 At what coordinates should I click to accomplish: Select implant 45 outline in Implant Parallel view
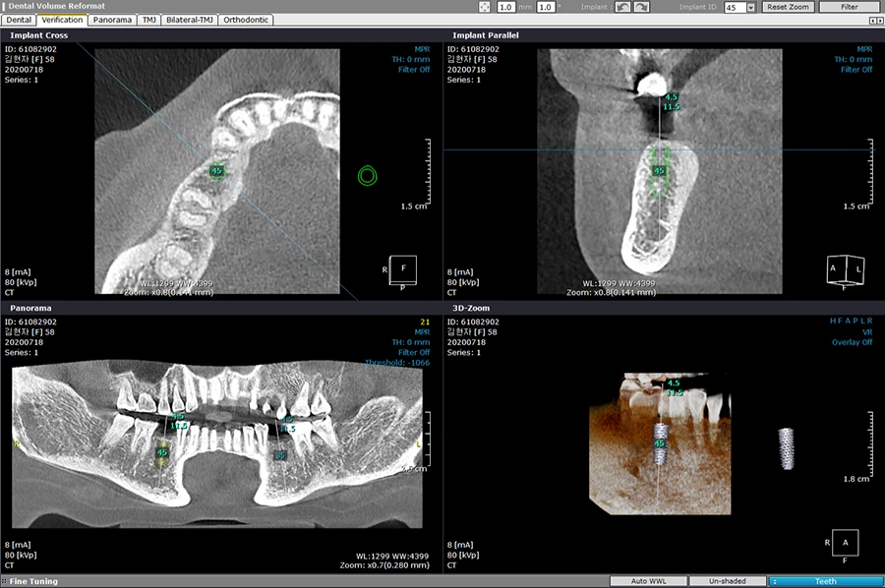(x=659, y=171)
